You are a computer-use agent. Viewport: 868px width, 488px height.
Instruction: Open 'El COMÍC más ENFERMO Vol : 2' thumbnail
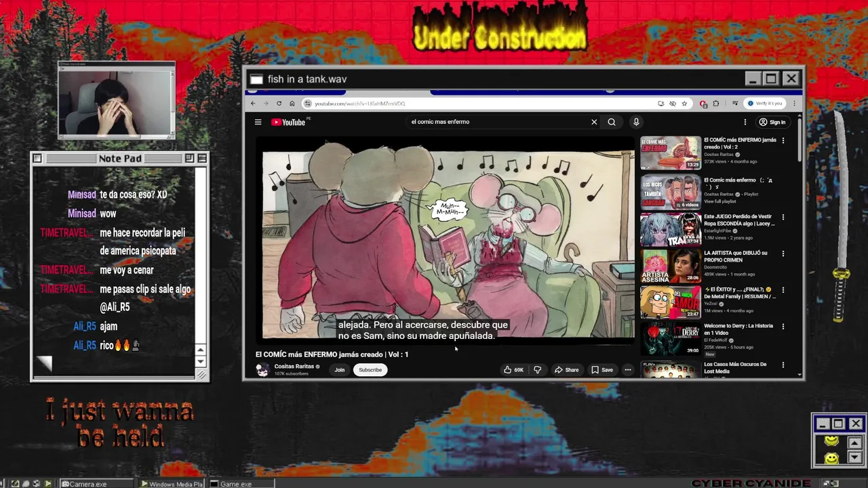(x=671, y=153)
